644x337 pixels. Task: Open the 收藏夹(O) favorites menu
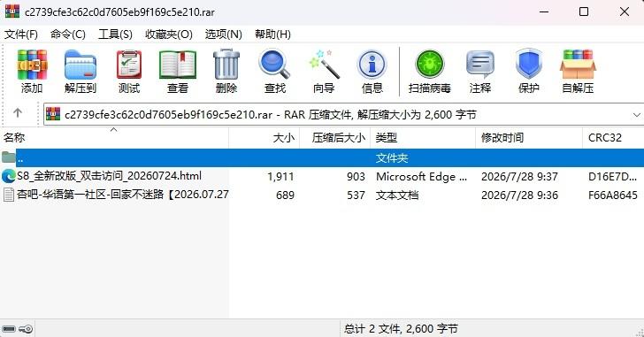click(168, 34)
